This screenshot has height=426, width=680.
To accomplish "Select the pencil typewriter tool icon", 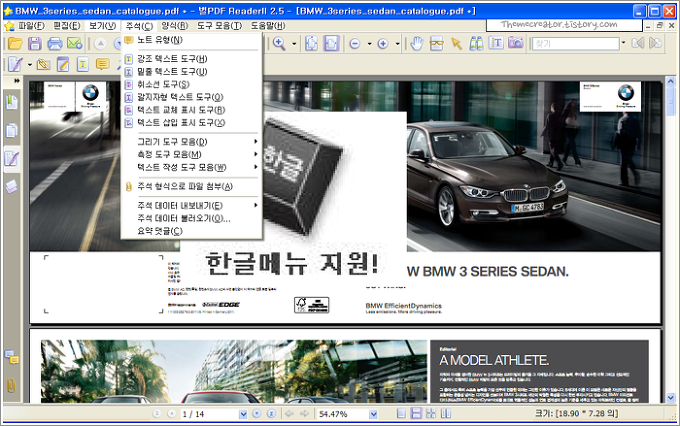I will 15,65.
